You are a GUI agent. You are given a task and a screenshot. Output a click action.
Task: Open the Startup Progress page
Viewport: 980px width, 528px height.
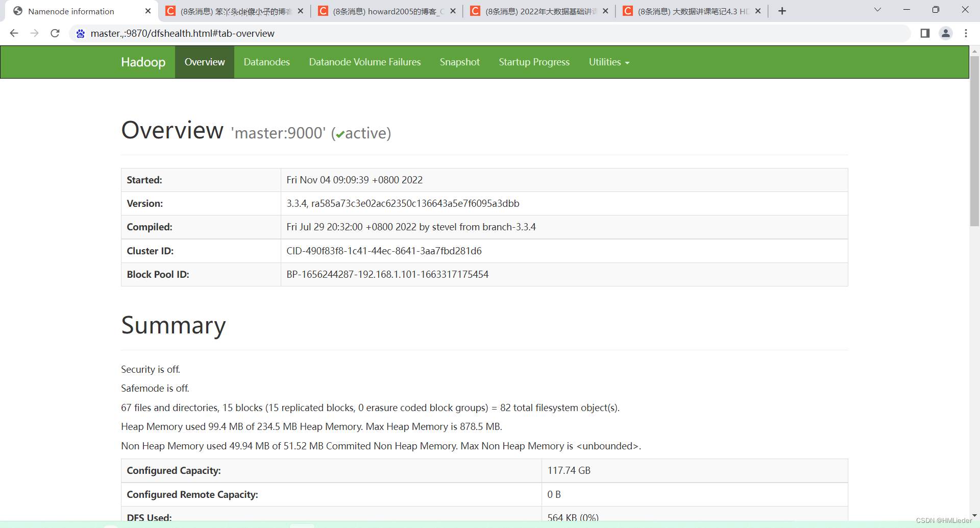coord(534,62)
